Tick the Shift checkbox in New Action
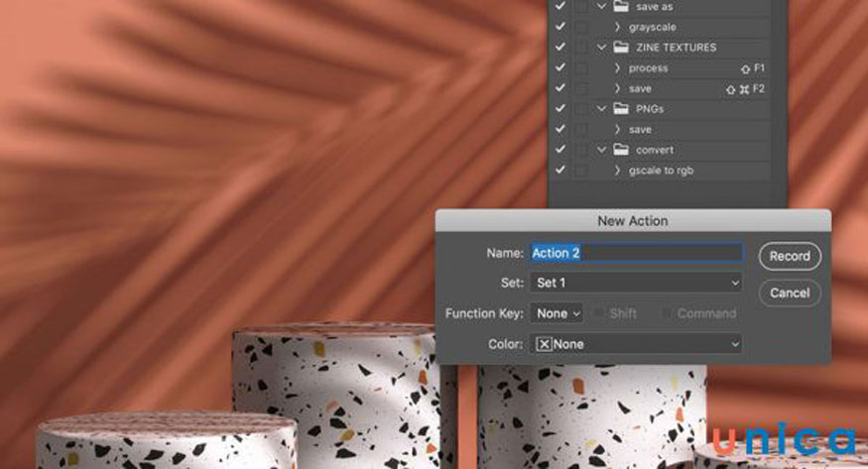Image resolution: width=868 pixels, height=469 pixels. pyautogui.click(x=598, y=313)
